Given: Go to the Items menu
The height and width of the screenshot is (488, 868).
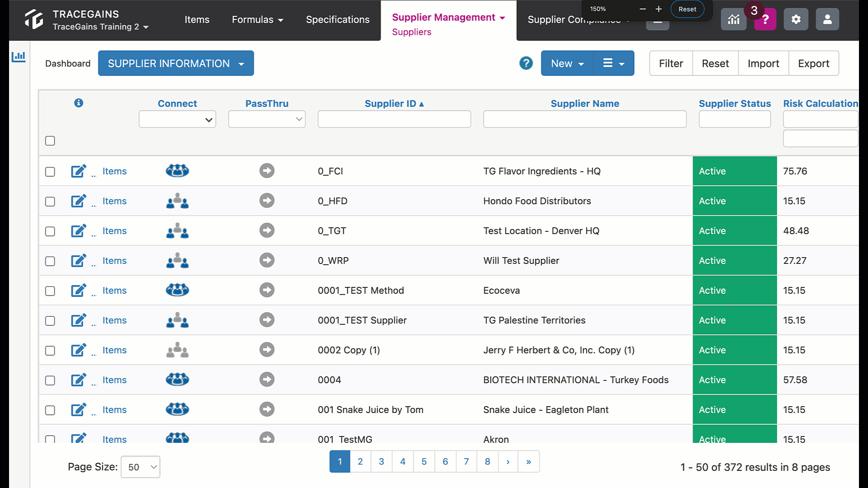Looking at the screenshot, I should pos(197,19).
